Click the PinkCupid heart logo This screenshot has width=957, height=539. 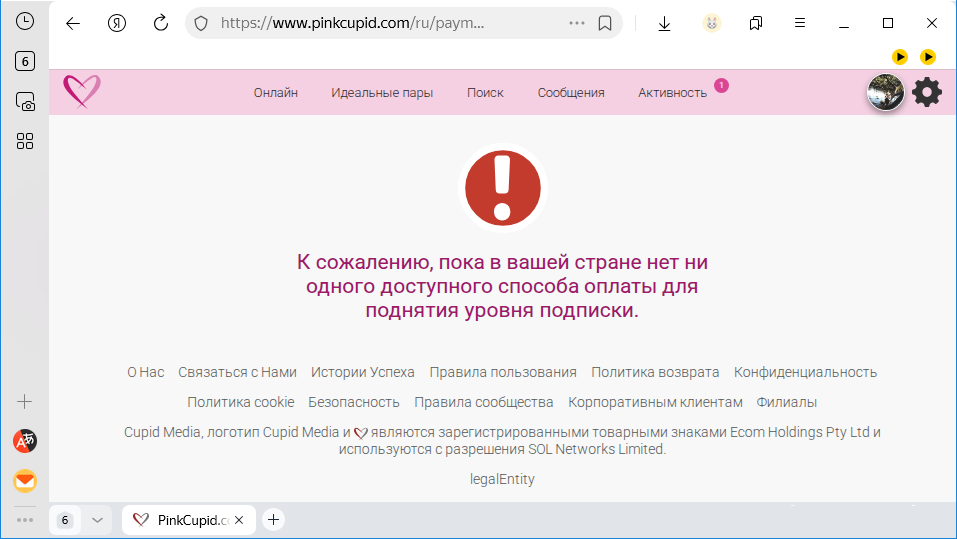point(82,92)
